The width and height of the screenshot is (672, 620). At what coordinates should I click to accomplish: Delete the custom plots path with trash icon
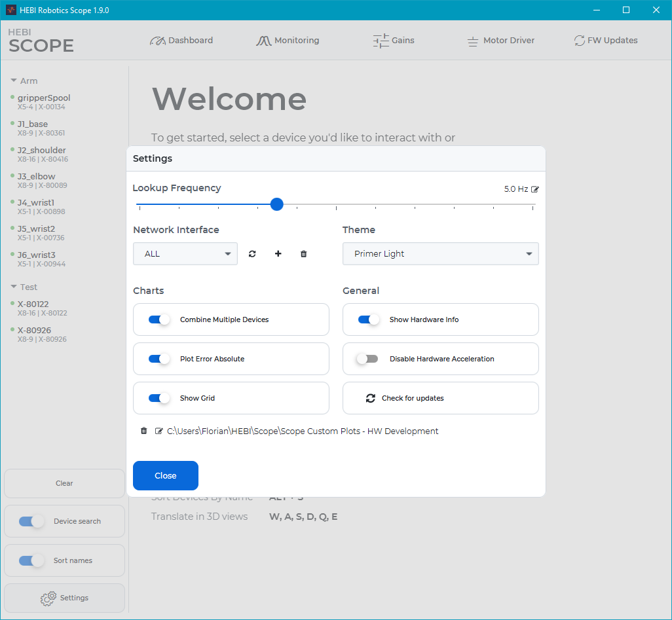(x=144, y=431)
